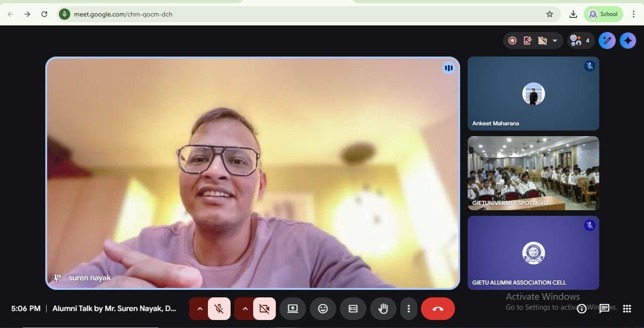This screenshot has width=644, height=328.
Task: Unmute the microphone in the call bar
Action: pyautogui.click(x=219, y=309)
